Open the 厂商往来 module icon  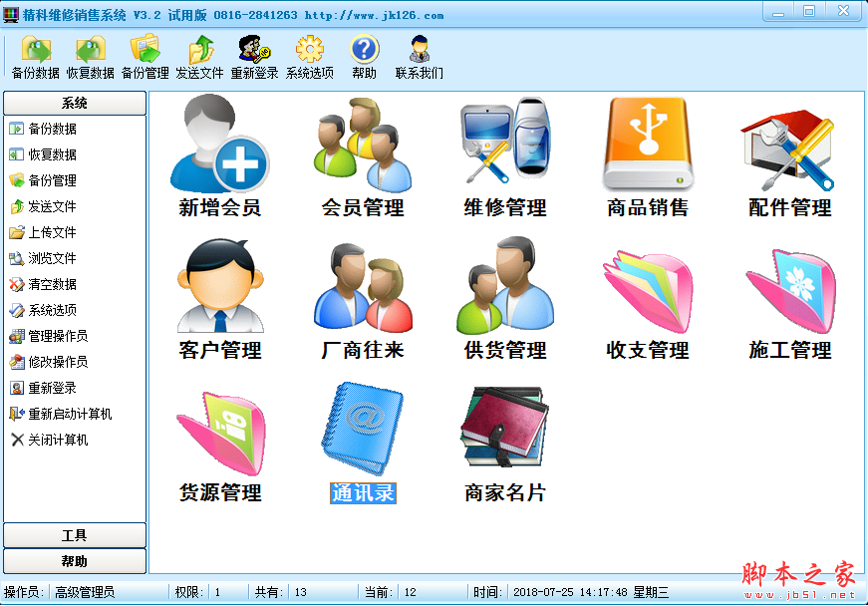pyautogui.click(x=363, y=299)
